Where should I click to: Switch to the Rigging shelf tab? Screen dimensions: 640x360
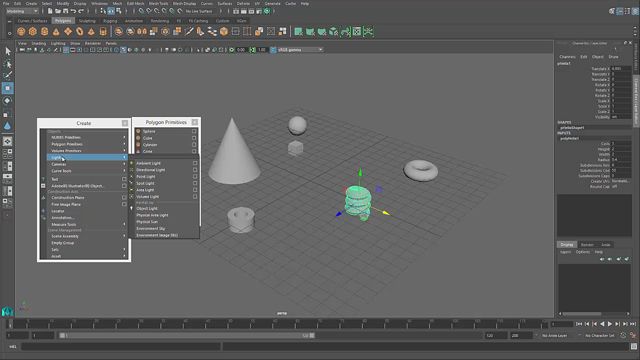[x=110, y=21]
